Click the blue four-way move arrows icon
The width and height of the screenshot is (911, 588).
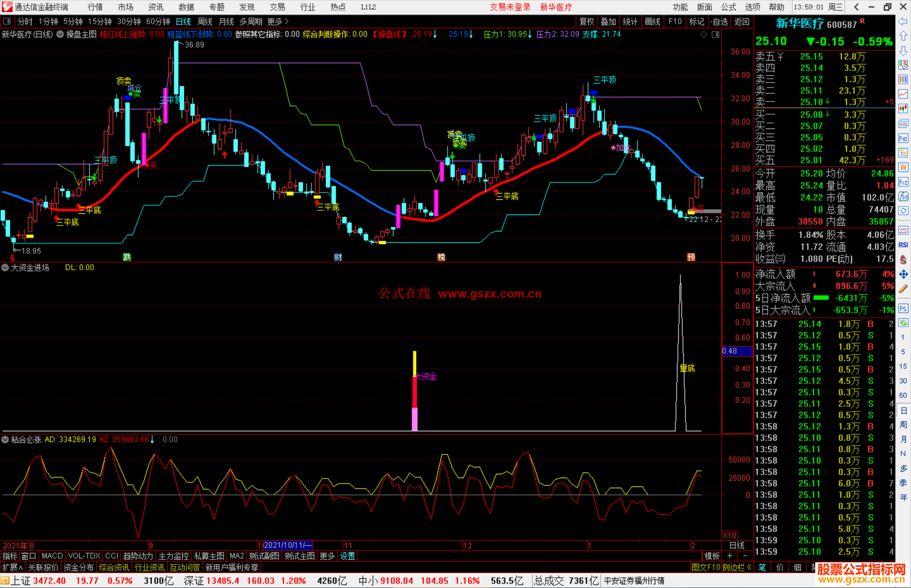[x=903, y=274]
